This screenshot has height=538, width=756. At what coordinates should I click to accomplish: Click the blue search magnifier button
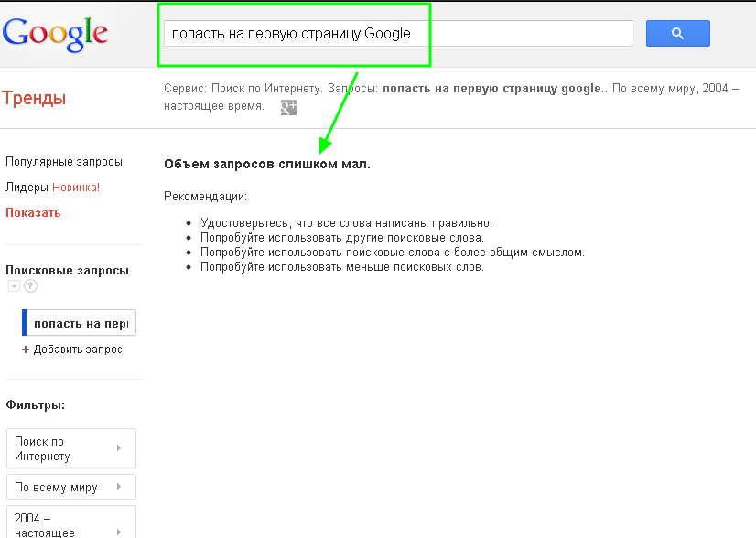coord(677,33)
